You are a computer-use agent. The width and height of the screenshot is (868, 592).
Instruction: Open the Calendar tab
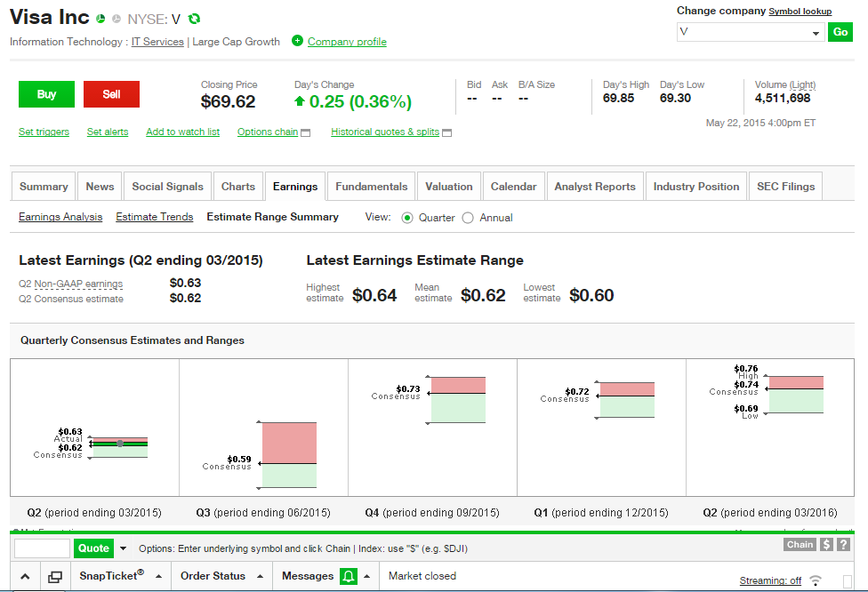click(x=514, y=187)
